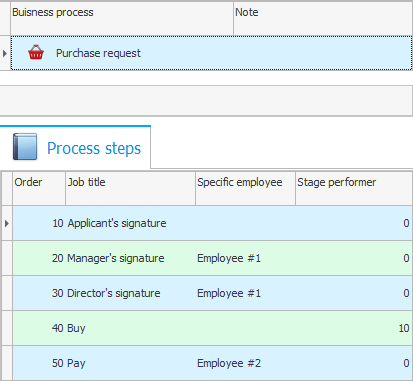
Task: Click stage performer 0 in Applicant's signature row
Action: click(406, 223)
